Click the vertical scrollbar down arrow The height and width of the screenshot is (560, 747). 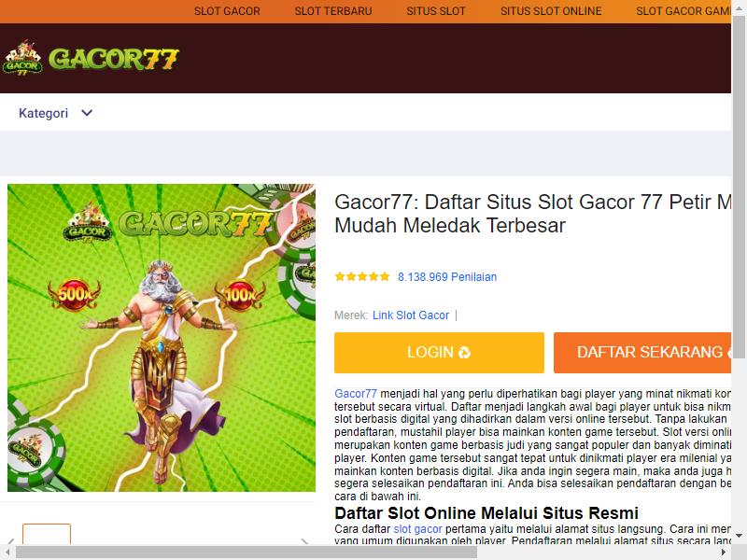(x=739, y=536)
